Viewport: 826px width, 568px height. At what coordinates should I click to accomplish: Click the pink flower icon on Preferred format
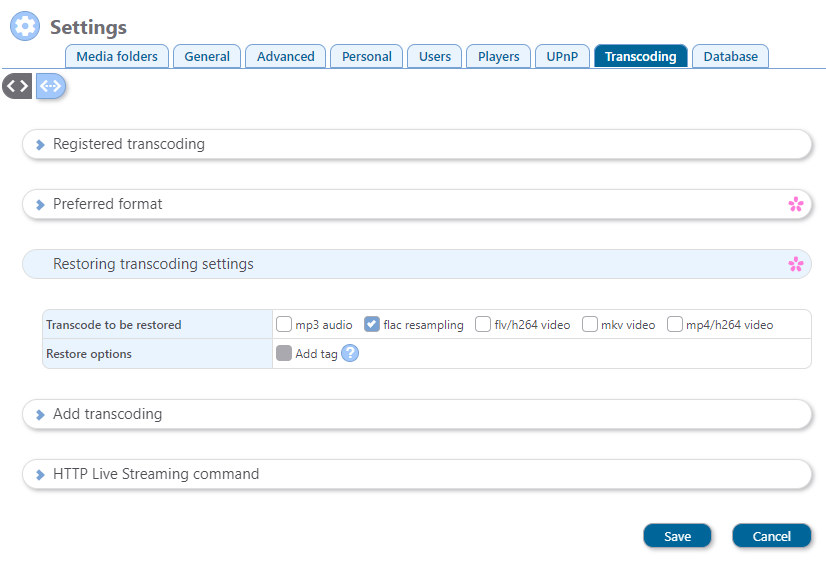795,204
